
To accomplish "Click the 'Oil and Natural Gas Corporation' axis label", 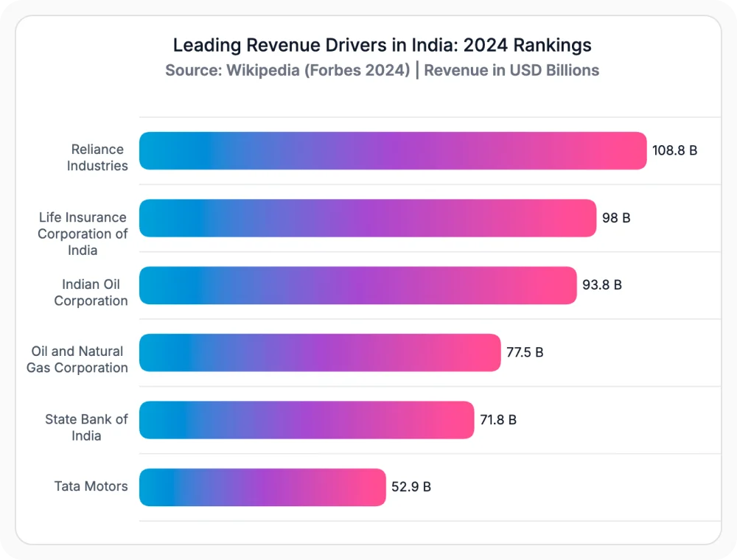I will [x=77, y=360].
